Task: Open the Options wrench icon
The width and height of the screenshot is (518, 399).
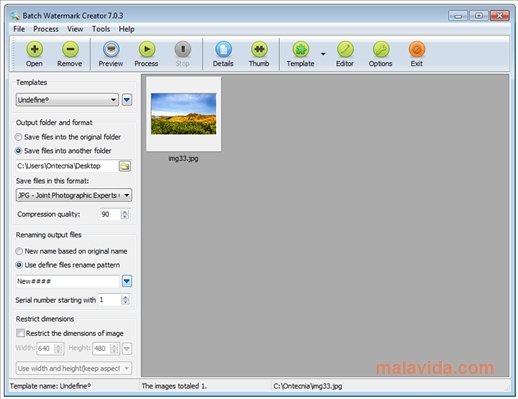Action: click(381, 50)
